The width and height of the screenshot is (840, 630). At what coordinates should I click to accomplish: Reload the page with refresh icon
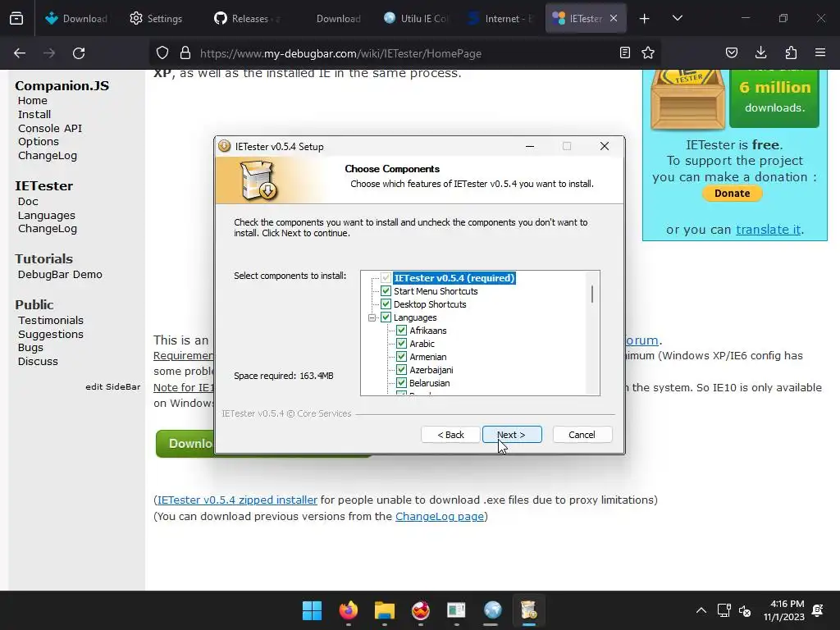(79, 53)
